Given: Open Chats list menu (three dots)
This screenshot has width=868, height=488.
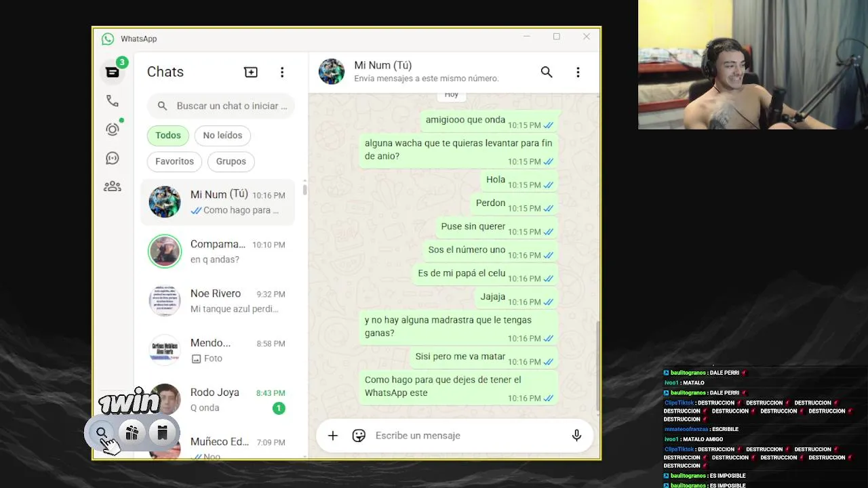Looking at the screenshot, I should 282,72.
